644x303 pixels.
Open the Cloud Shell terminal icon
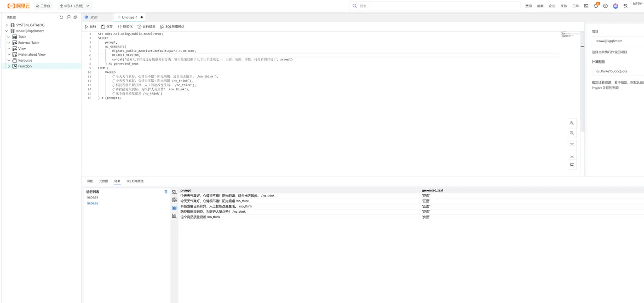click(x=586, y=6)
